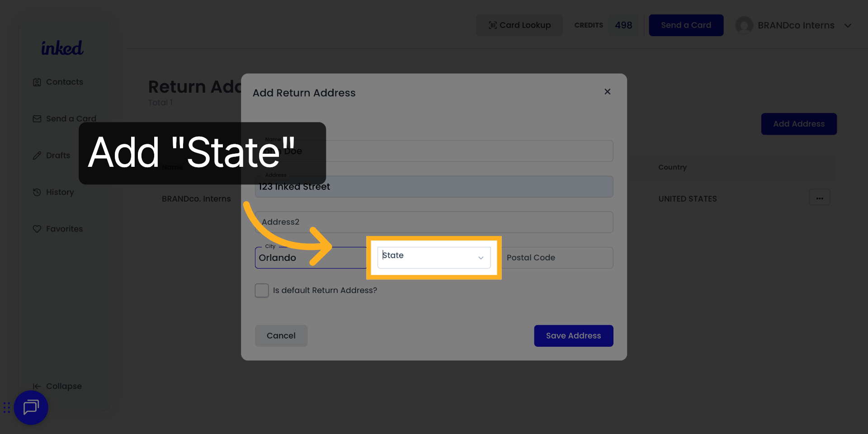The image size is (868, 434).
Task: Expand the BRANDco Interns account chevron
Action: 848,26
